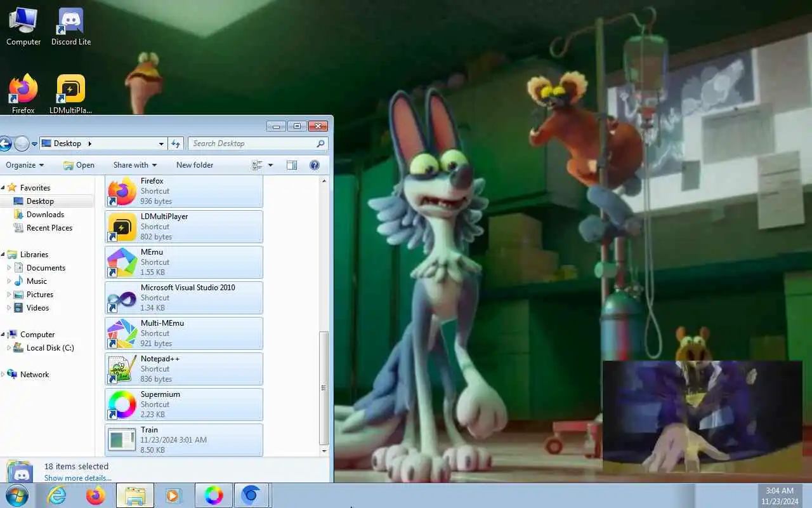
Task: Open the view options dropdown arrow
Action: point(270,165)
